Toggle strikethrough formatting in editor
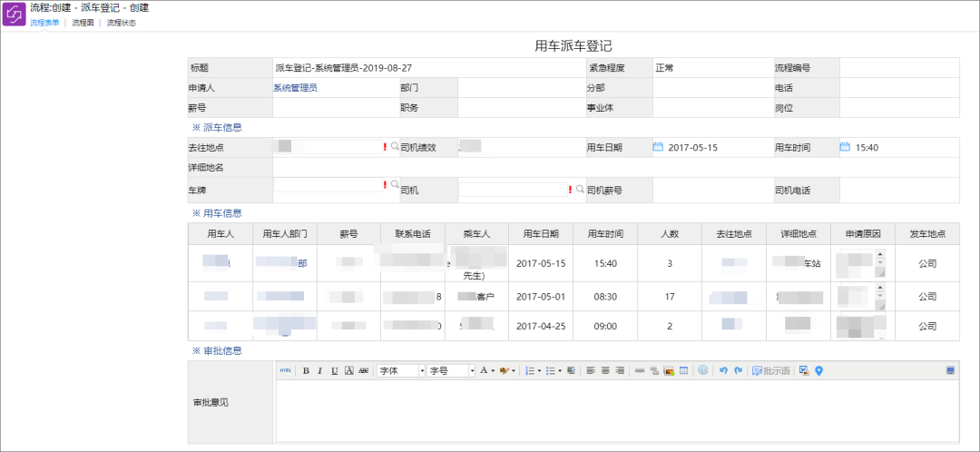The height and width of the screenshot is (452, 980). (363, 370)
